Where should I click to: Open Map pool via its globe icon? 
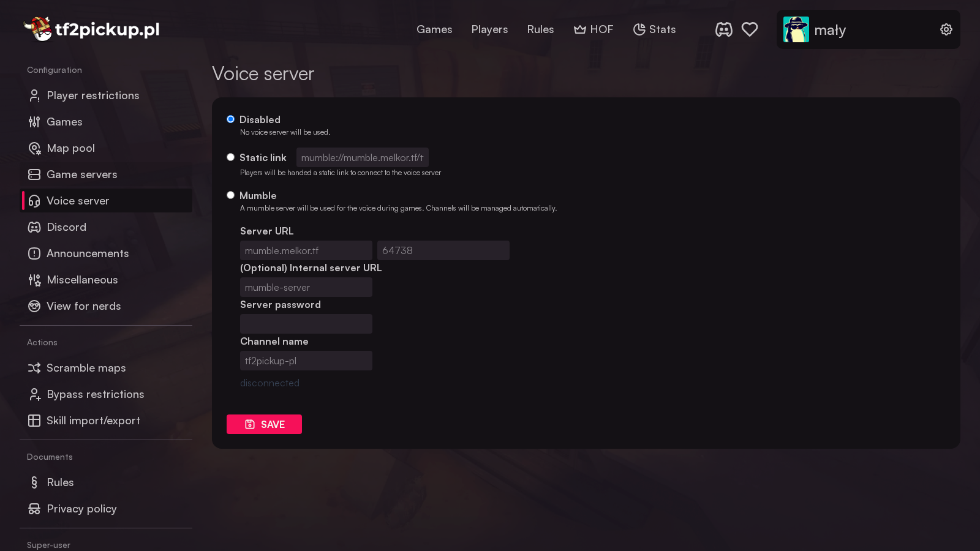(34, 148)
